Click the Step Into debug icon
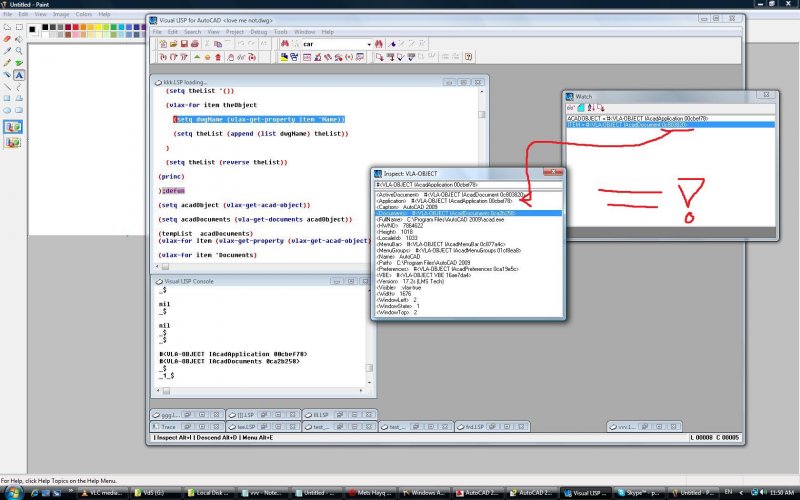Image resolution: width=800 pixels, height=500 pixels. 163,57
